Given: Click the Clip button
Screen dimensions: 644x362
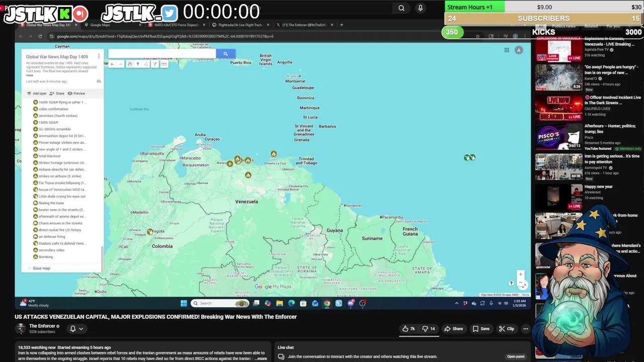Looking at the screenshot, I should click(x=507, y=329).
